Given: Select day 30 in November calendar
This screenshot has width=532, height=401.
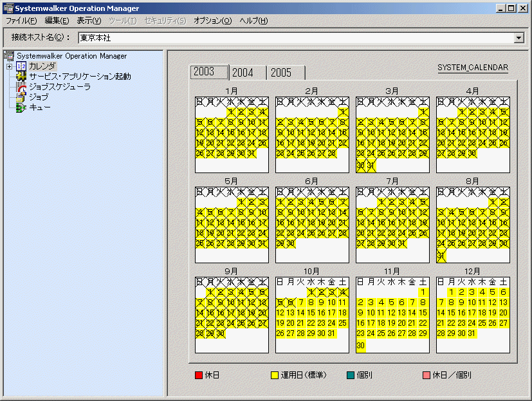Looking at the screenshot, I should coord(361,346).
